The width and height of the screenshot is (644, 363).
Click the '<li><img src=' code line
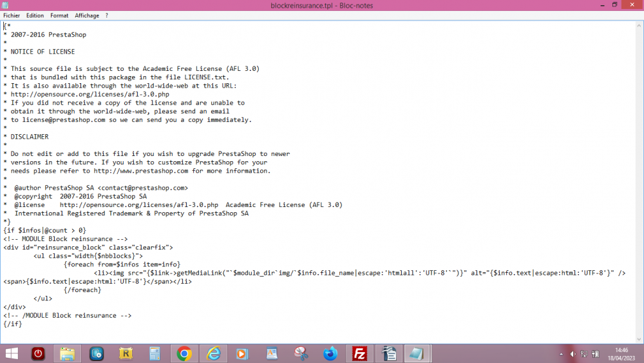point(360,273)
